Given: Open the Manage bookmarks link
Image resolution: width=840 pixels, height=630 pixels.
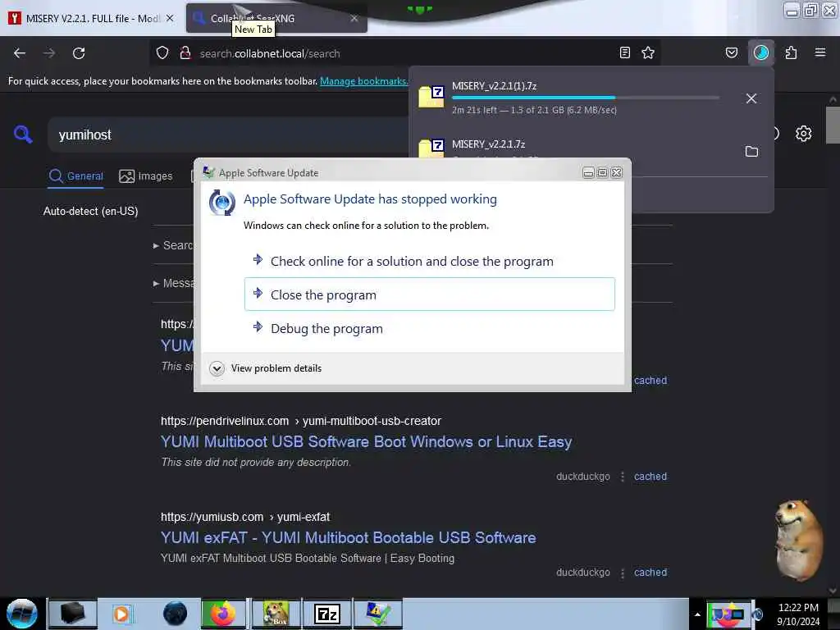Looking at the screenshot, I should 363,81.
